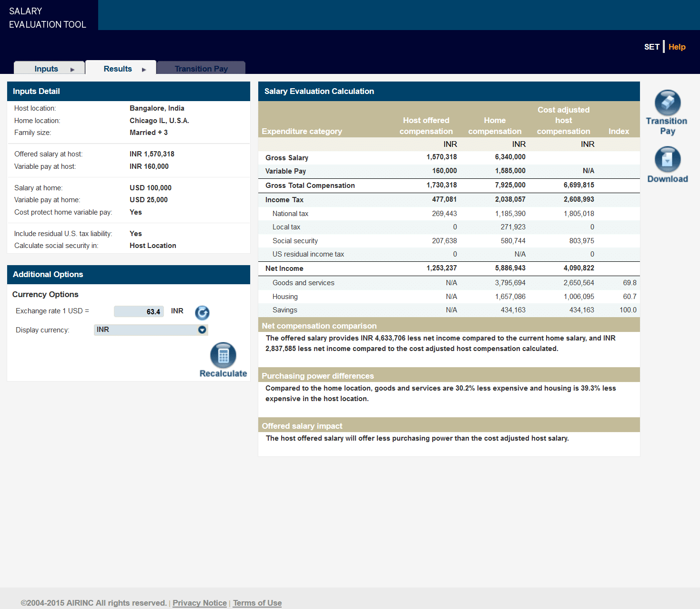Select cost adjusted gross total 6,699,815
This screenshot has width=700, height=609.
click(578, 185)
